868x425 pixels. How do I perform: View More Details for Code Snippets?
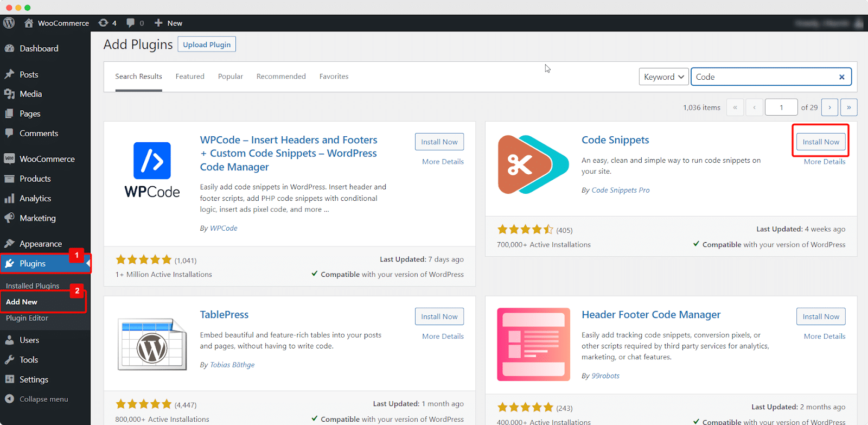coord(825,162)
